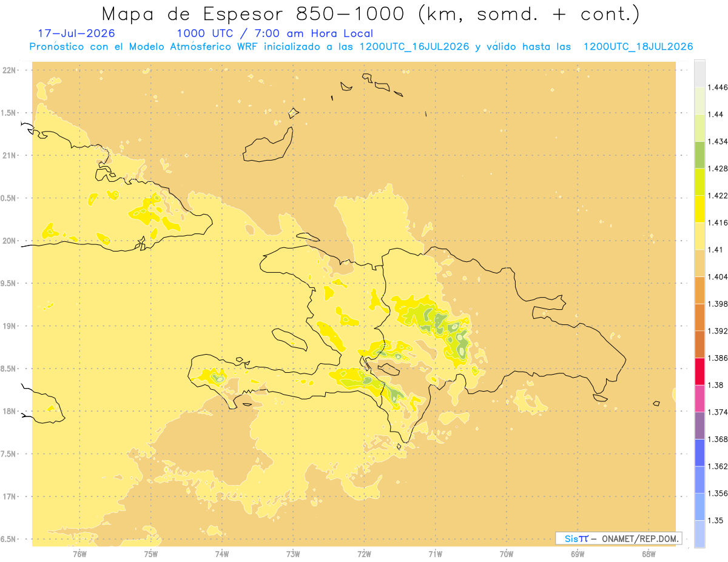Click the '1.356' legend value label
The height and width of the screenshot is (562, 728).
718,493
